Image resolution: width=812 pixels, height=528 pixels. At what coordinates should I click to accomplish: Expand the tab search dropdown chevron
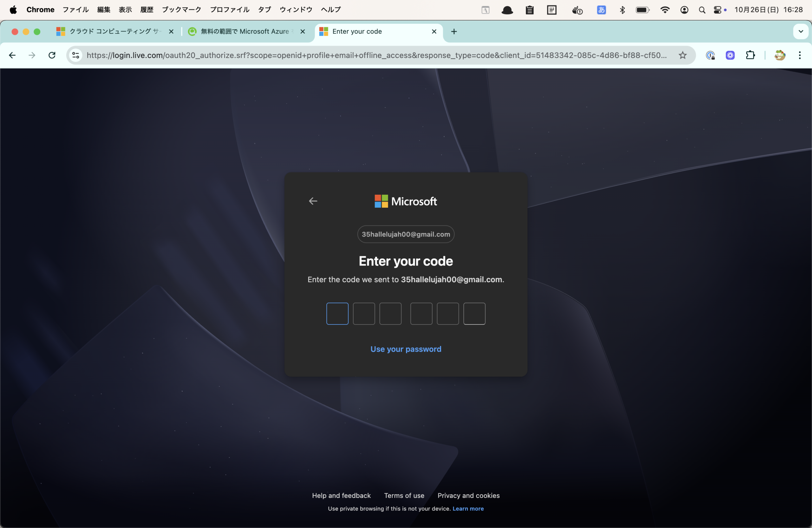click(801, 32)
